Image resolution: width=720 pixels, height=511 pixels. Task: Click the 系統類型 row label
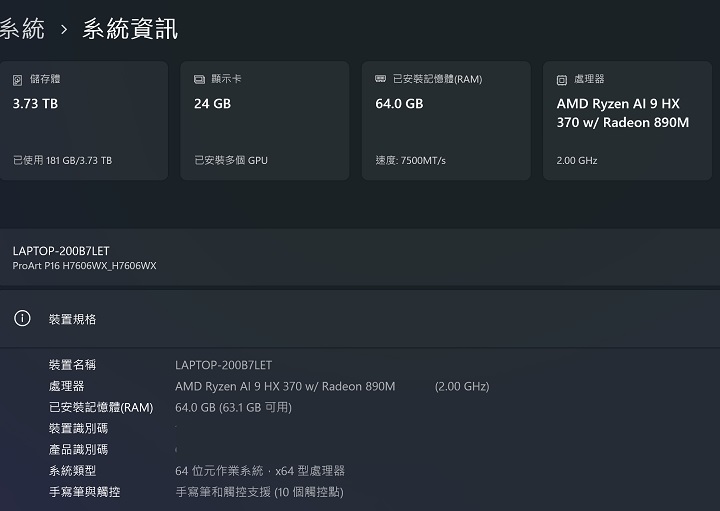pyautogui.click(x=72, y=471)
